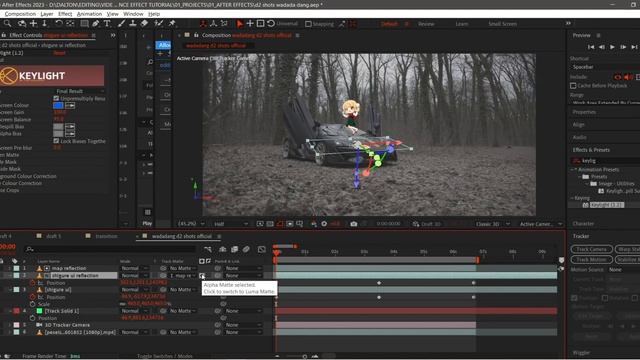Open the Animation menu
This screenshot has width=640, height=360.
tap(89, 14)
